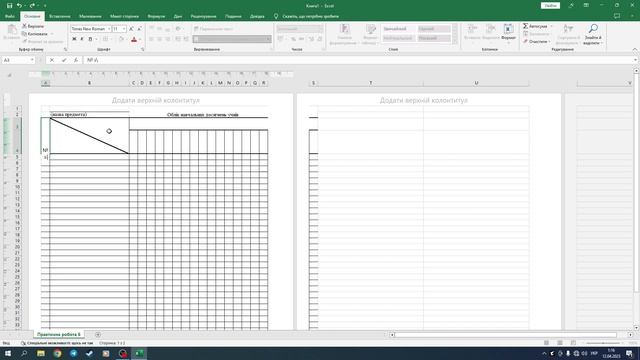Open the Ribbon Display Options icon

(x=586, y=6)
